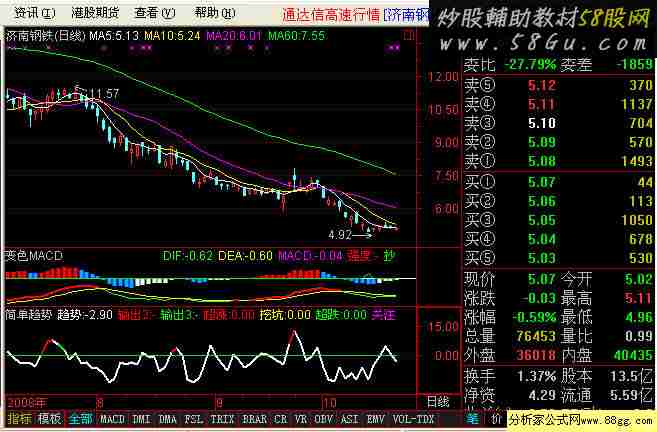657x432 pixels.
Task: Click the 买② bid row at 5.06
Action: point(559,201)
